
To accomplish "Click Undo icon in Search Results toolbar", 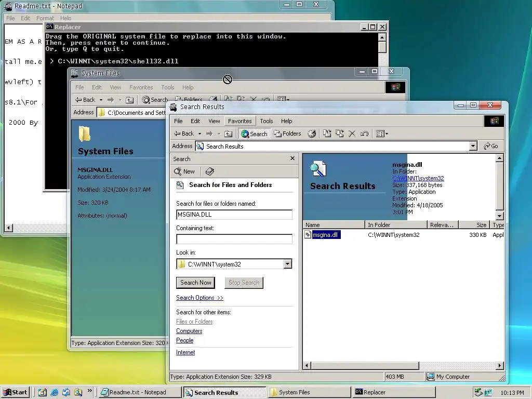I will [x=364, y=134].
